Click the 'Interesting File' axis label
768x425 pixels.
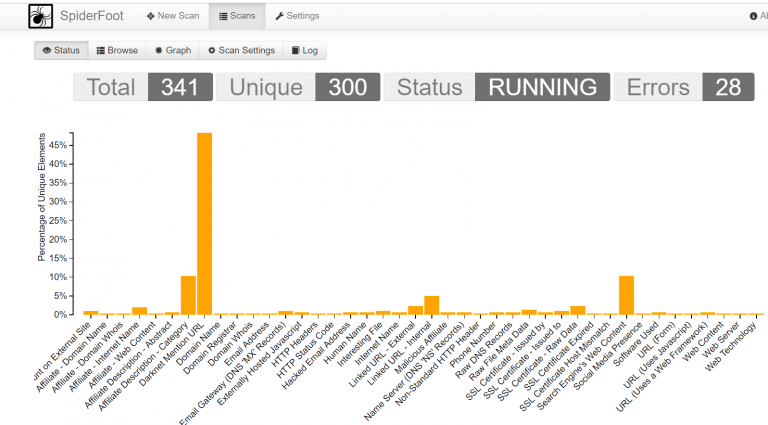[x=360, y=344]
